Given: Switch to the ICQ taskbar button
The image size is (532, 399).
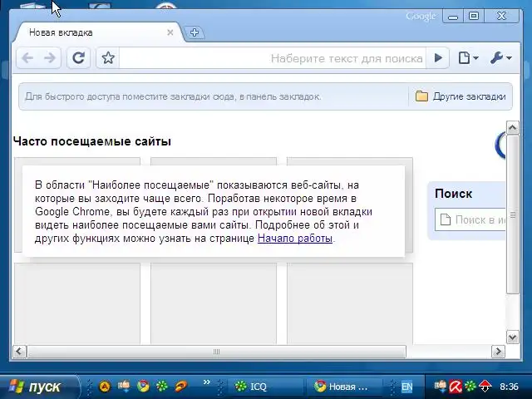Looking at the screenshot, I should 268,387.
